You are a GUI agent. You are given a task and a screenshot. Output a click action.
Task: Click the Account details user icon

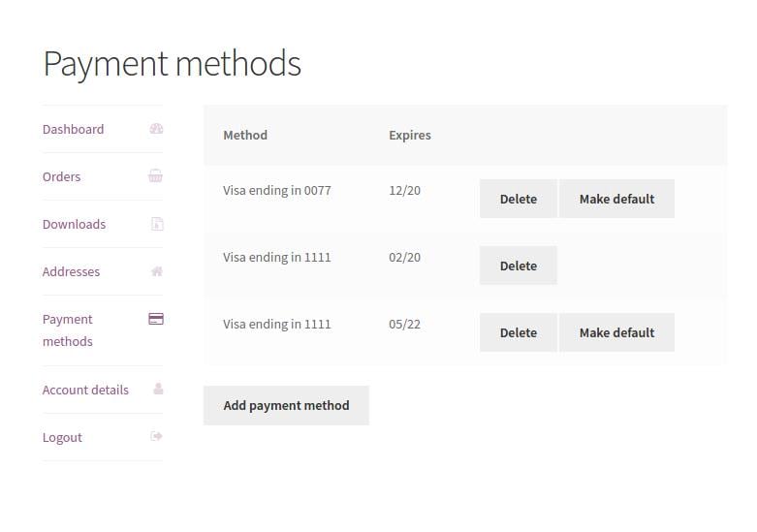[x=157, y=390]
